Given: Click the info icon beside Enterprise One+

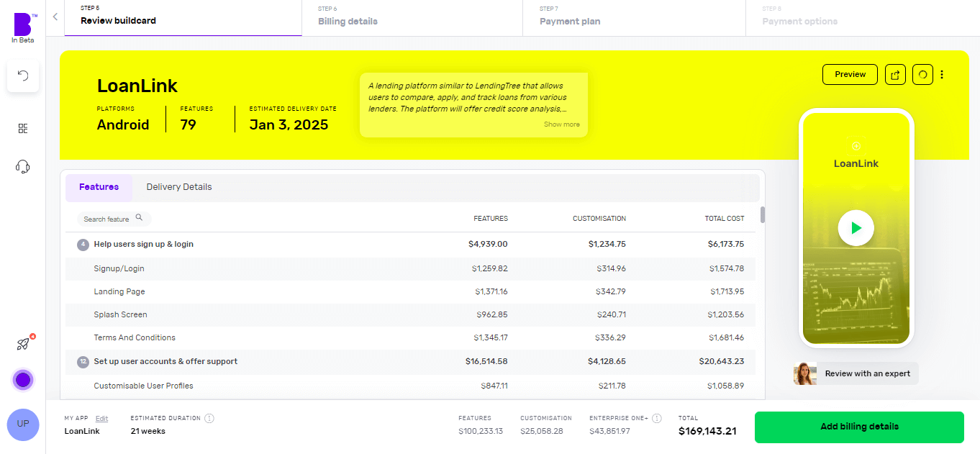Looking at the screenshot, I should click(657, 418).
